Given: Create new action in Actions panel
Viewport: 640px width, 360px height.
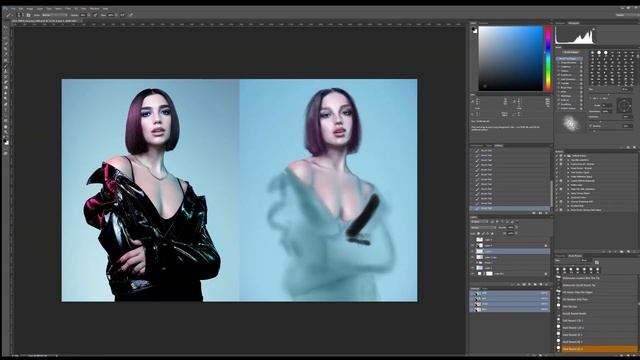Looking at the screenshot, I should pos(628,251).
